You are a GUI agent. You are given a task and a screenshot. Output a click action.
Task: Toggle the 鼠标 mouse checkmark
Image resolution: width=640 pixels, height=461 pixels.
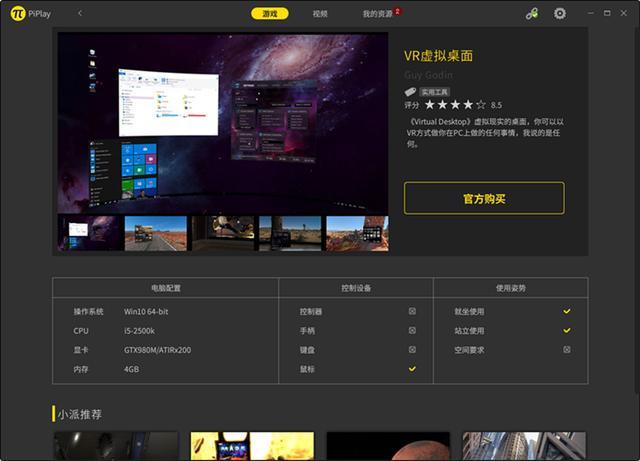point(412,369)
